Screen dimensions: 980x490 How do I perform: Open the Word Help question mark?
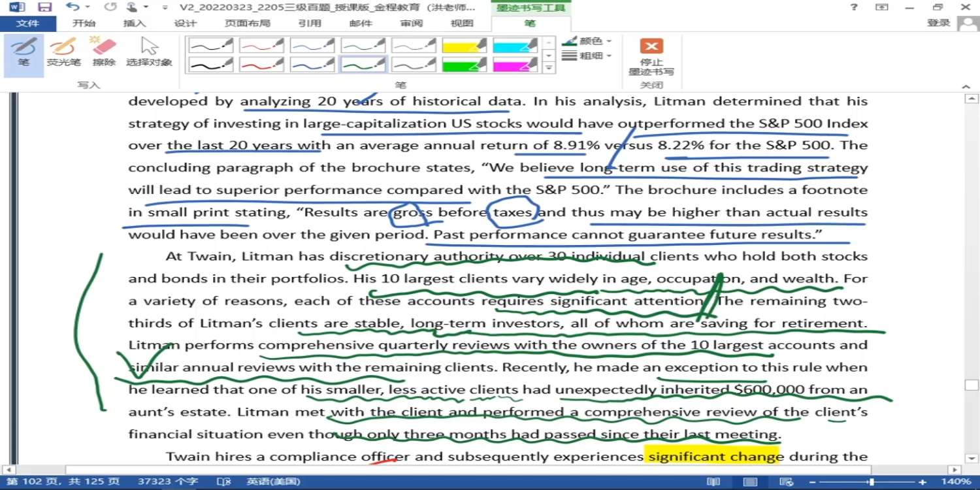click(x=853, y=7)
